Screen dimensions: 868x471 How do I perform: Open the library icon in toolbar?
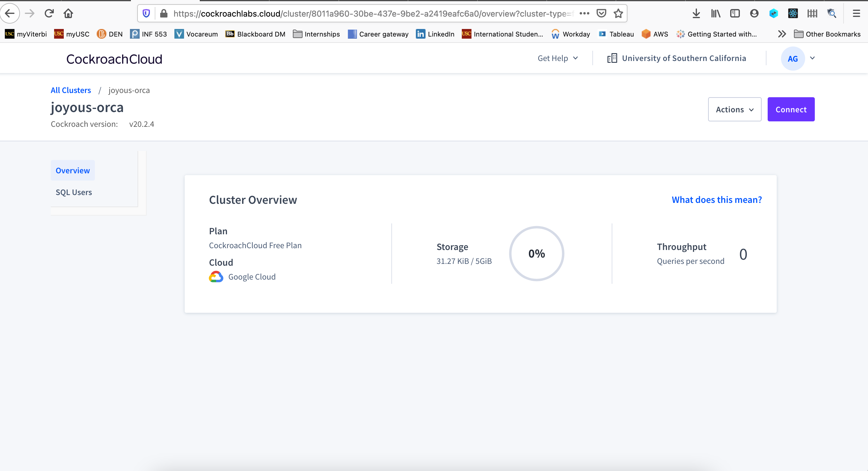(x=715, y=14)
